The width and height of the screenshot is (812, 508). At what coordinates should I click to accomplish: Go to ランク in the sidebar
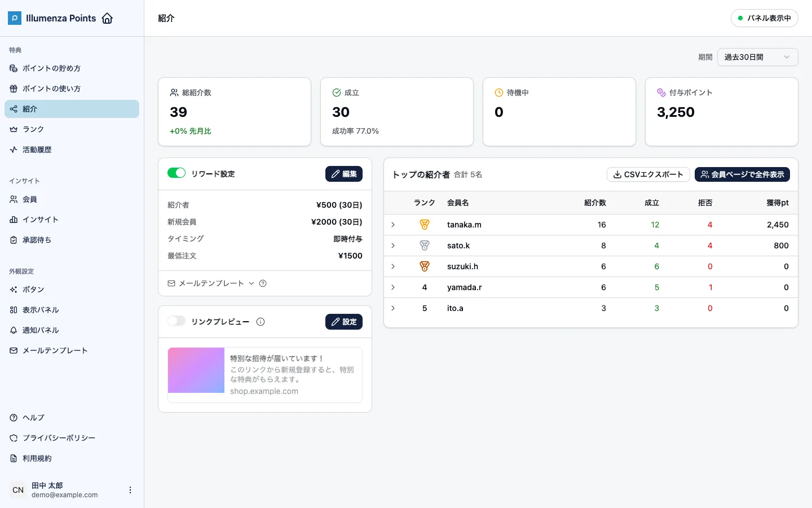(x=72, y=129)
